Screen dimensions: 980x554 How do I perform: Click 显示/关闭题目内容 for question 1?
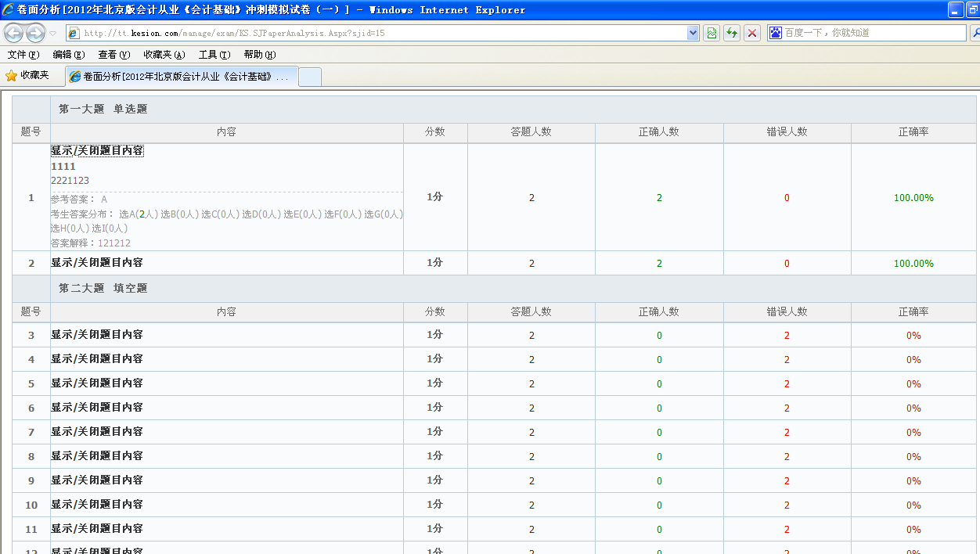point(97,150)
